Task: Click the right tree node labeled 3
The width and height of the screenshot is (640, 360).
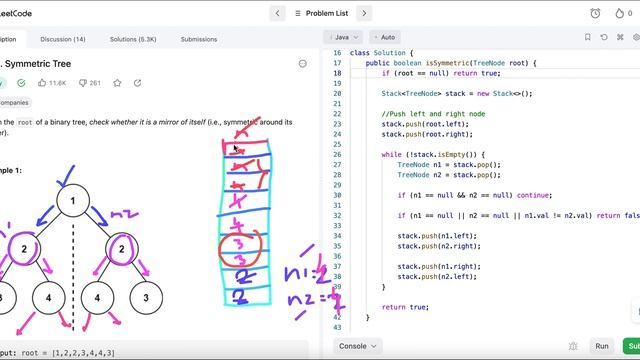Action: [146, 298]
